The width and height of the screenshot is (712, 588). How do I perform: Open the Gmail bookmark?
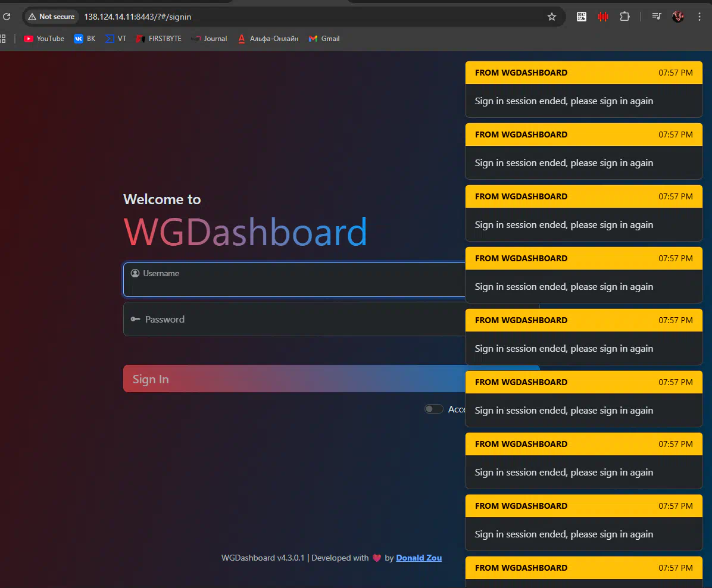[x=324, y=39]
